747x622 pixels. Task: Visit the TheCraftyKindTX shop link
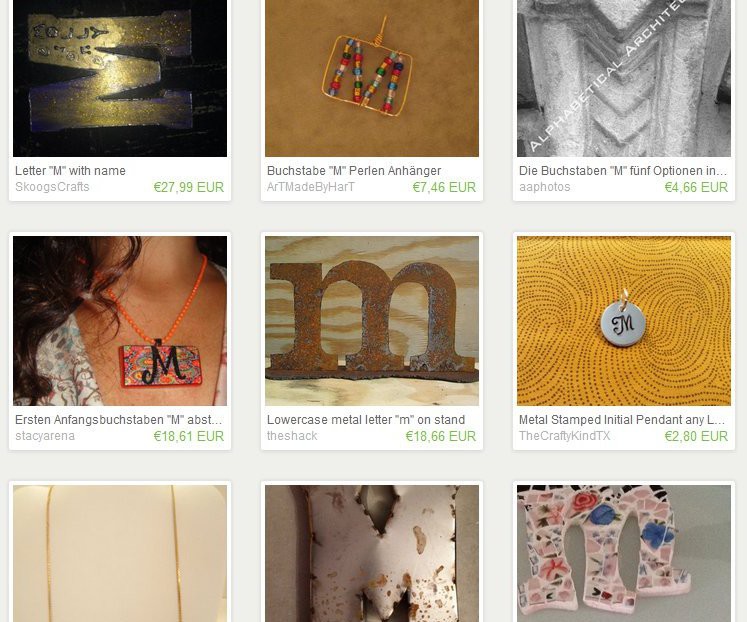pyautogui.click(x=565, y=436)
